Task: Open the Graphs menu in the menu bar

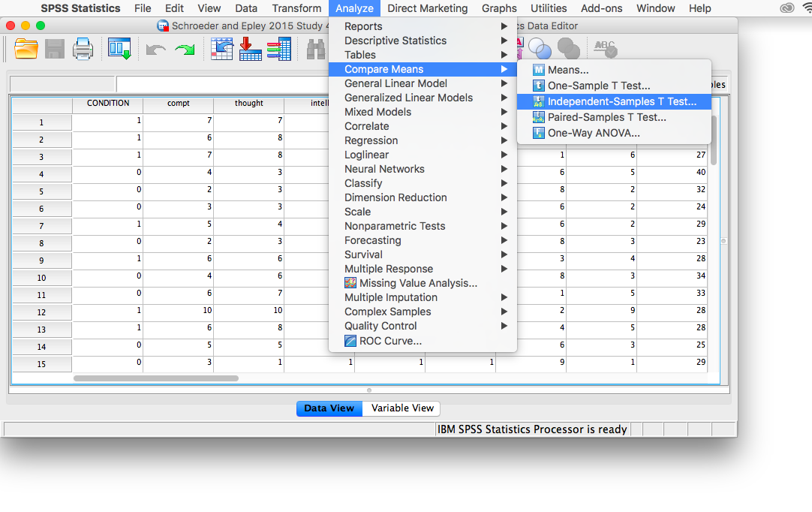Action: tap(499, 8)
